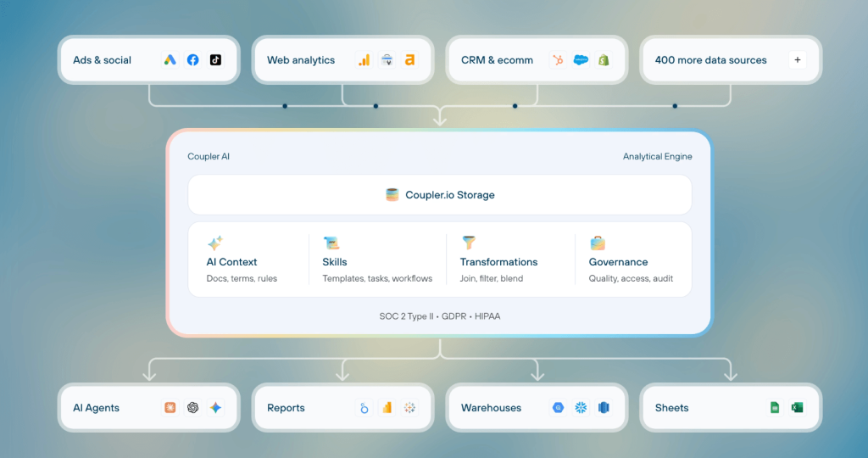This screenshot has height=458, width=868.
Task: Click the Google Sheets icon
Action: [x=775, y=408]
